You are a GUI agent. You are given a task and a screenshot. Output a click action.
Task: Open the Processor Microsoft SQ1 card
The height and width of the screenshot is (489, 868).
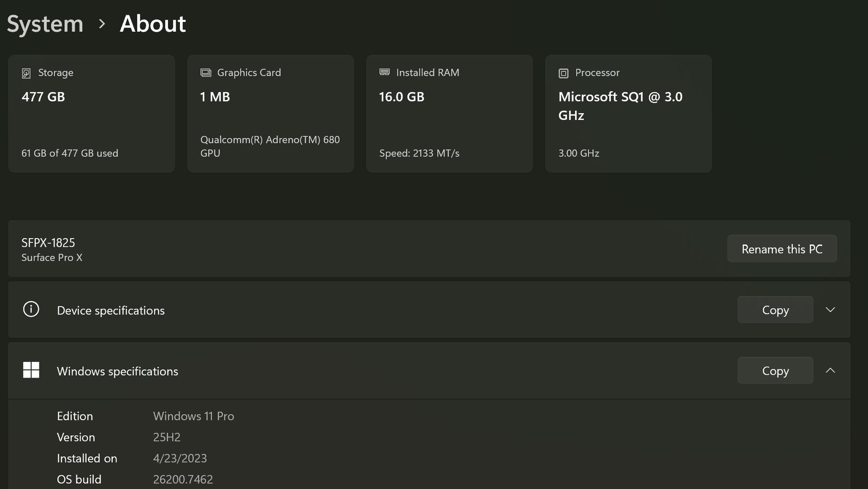point(628,114)
